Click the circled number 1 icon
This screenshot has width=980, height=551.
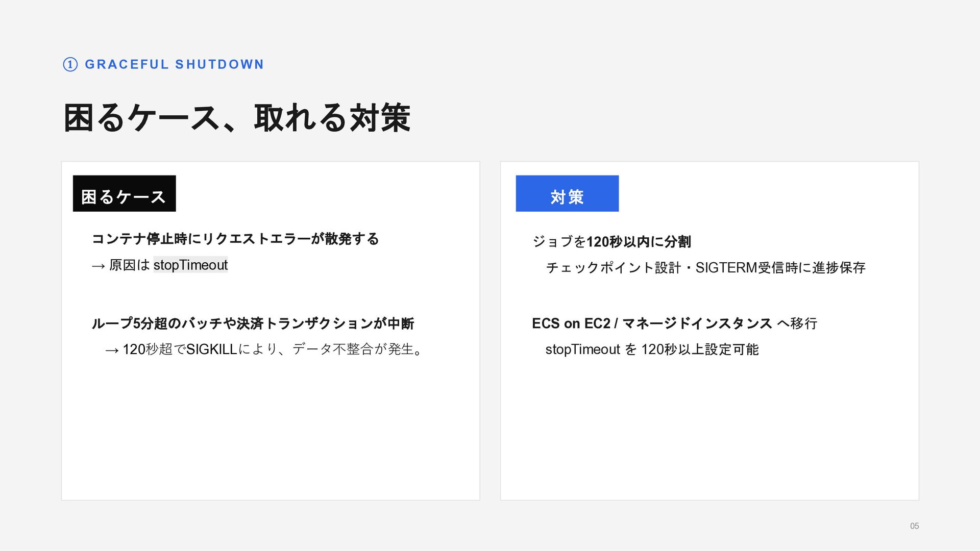pyautogui.click(x=70, y=64)
